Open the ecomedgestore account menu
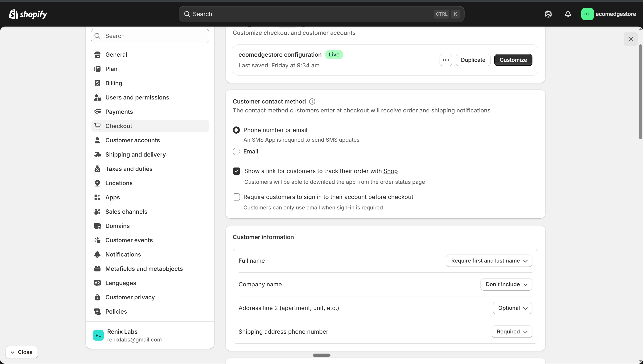The height and width of the screenshot is (364, 643). (x=609, y=14)
